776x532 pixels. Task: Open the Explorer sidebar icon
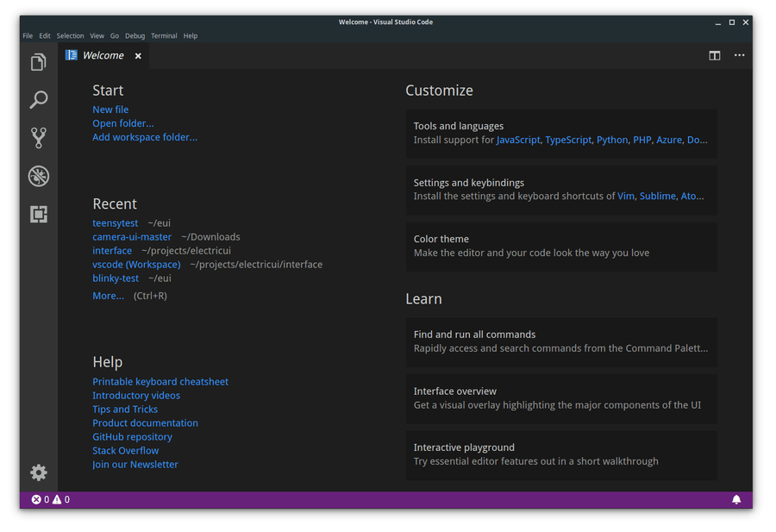tap(38, 62)
